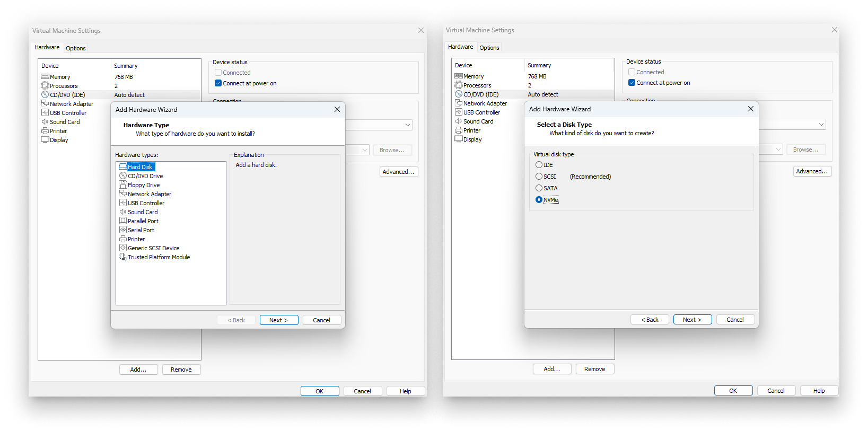
Task: Click Network Adapter icon in right settings window
Action: coord(459,103)
